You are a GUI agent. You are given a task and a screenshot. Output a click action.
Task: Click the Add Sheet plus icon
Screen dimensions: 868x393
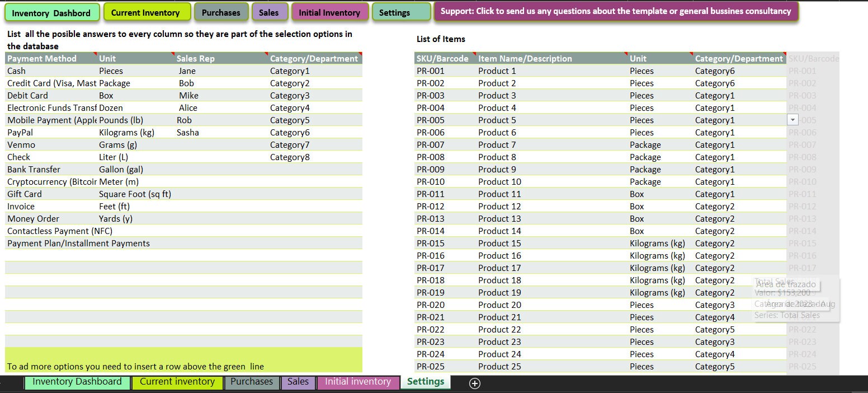tap(475, 383)
